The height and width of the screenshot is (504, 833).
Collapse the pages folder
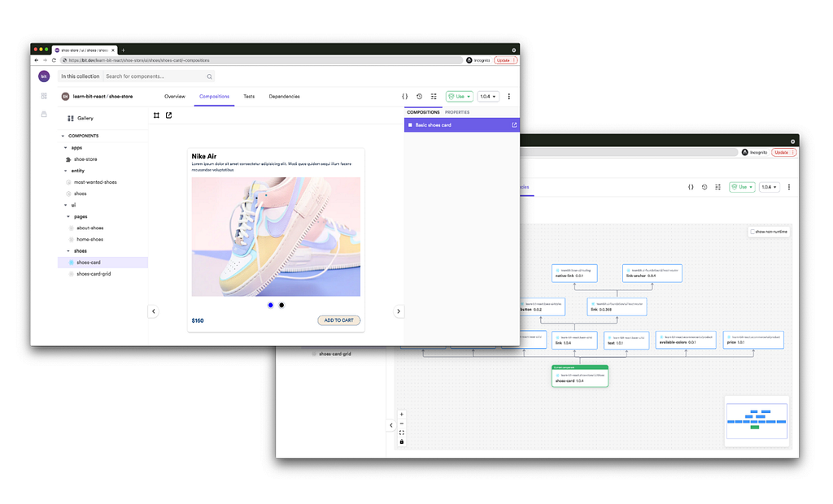tap(68, 217)
